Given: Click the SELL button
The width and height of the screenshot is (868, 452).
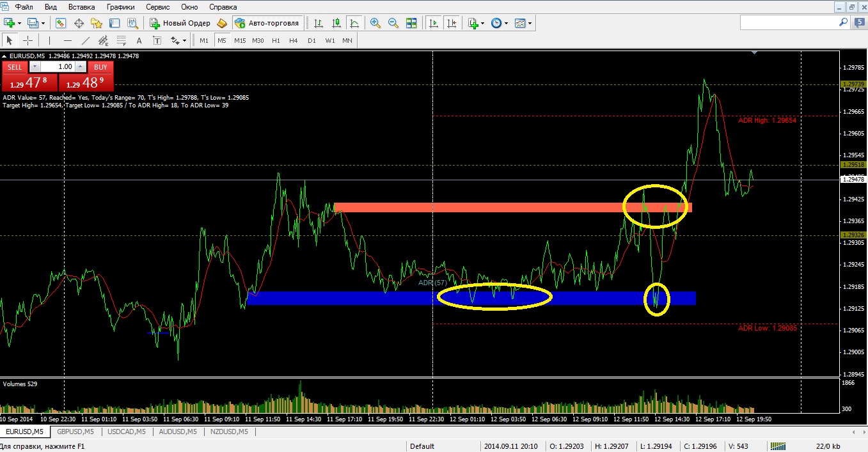Looking at the screenshot, I should tap(15, 66).
